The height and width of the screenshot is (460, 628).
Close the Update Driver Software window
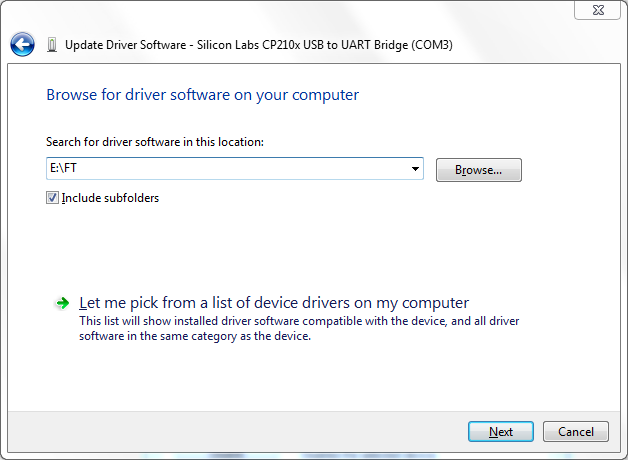pos(598,10)
